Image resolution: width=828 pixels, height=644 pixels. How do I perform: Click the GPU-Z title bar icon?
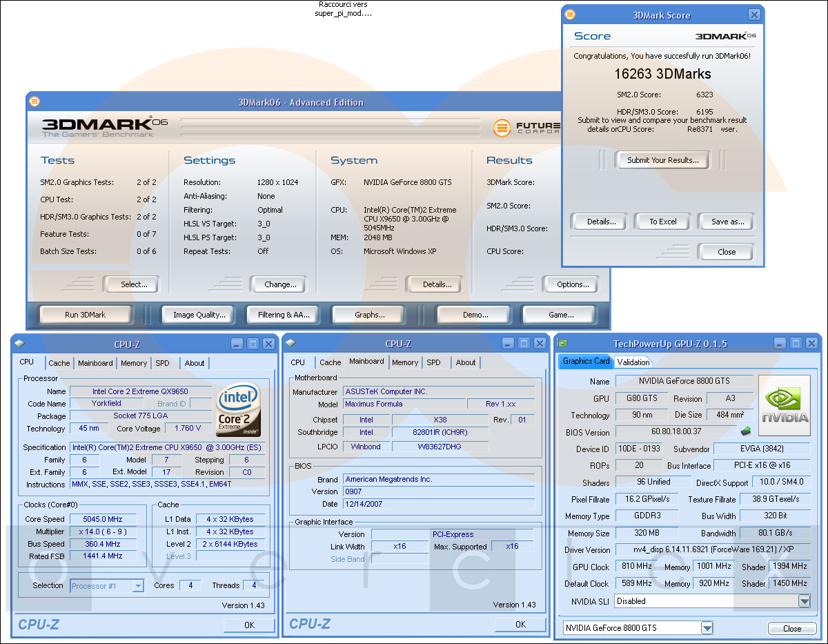(x=563, y=343)
